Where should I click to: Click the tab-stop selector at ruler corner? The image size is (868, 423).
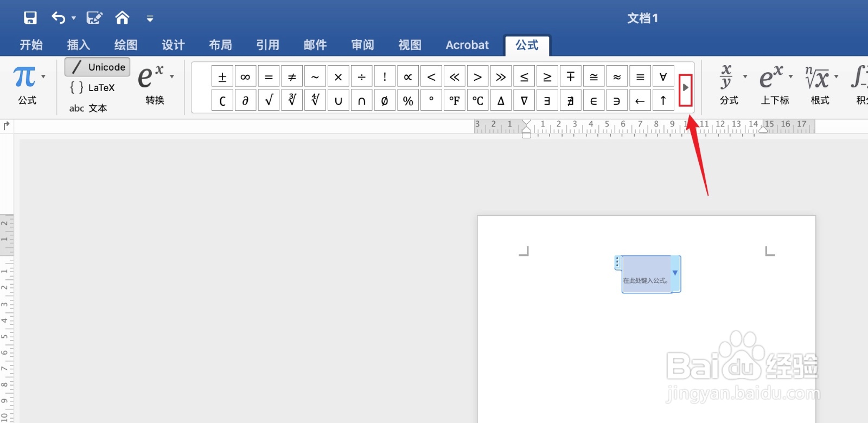click(7, 126)
